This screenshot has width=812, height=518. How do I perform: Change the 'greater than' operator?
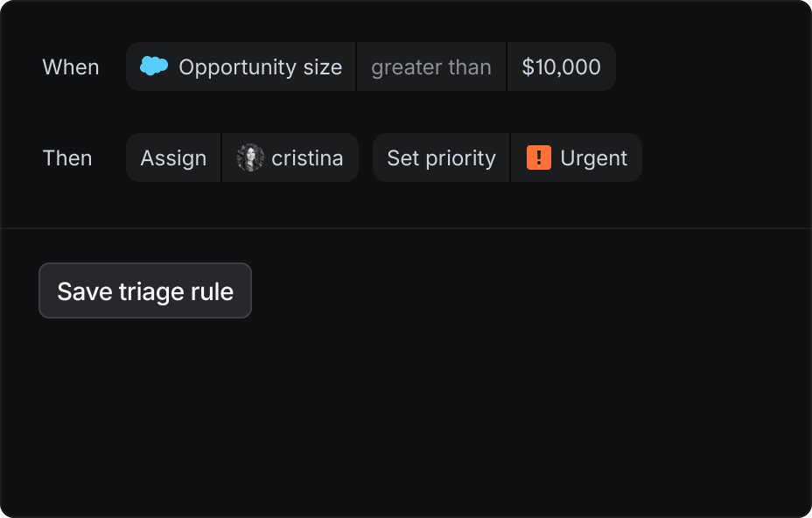pos(431,66)
